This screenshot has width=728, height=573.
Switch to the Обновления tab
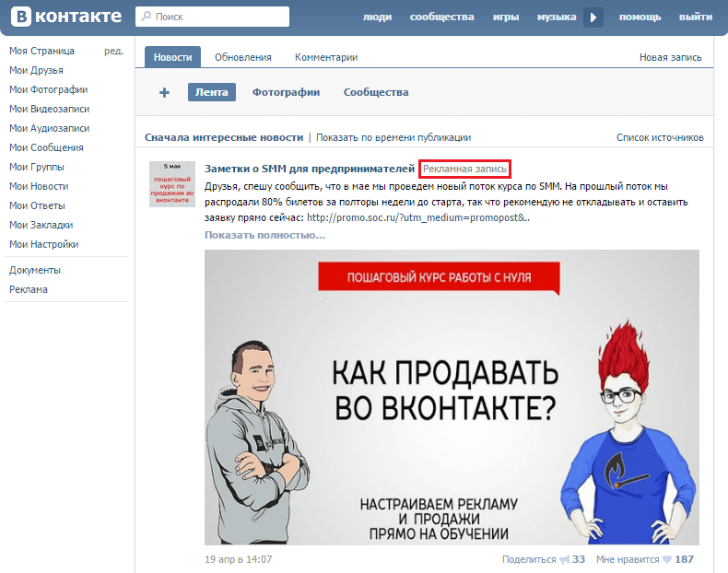[243, 57]
